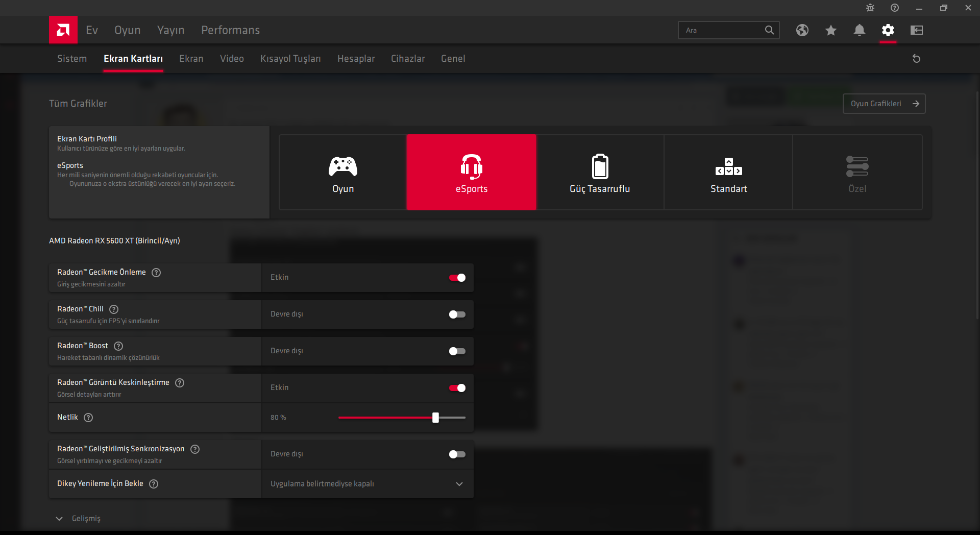The height and width of the screenshot is (535, 980).
Task: Click the reset-to-defaults arrow icon
Action: tap(916, 58)
